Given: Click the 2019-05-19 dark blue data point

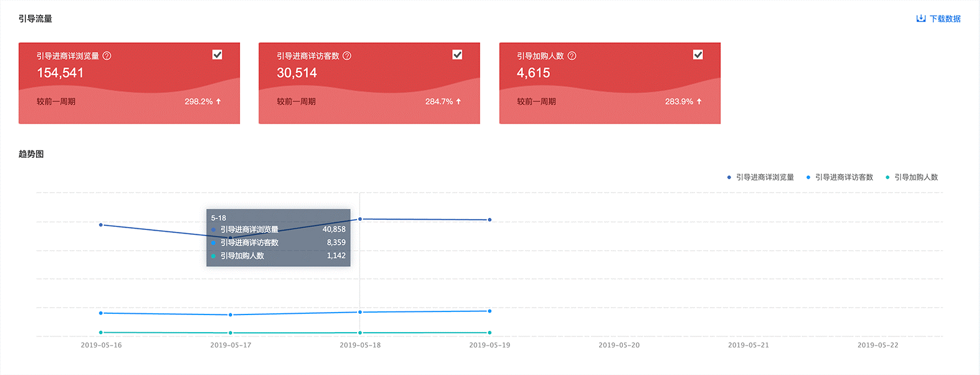Looking at the screenshot, I should 489,220.
